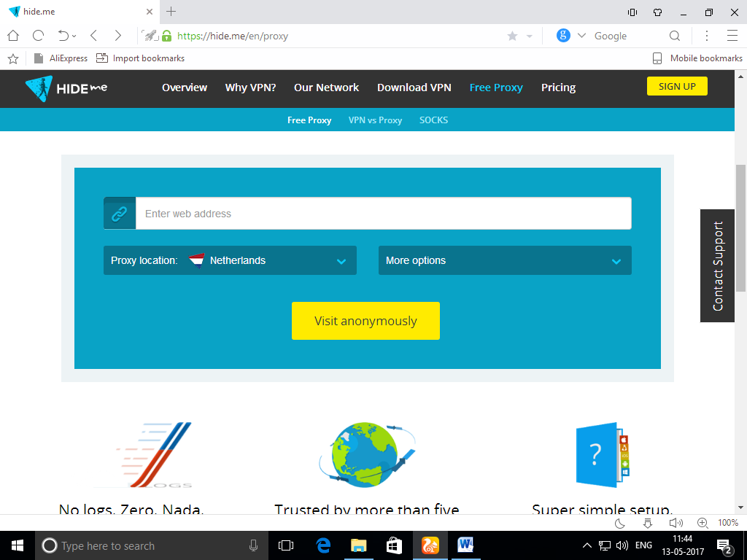Click Visit anonymously button

365,321
